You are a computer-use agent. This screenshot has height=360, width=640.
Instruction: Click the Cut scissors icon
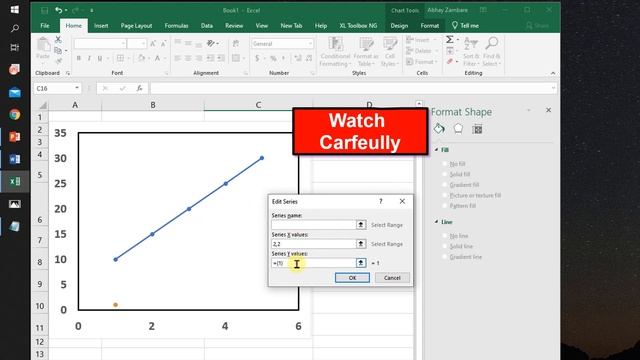[58, 40]
